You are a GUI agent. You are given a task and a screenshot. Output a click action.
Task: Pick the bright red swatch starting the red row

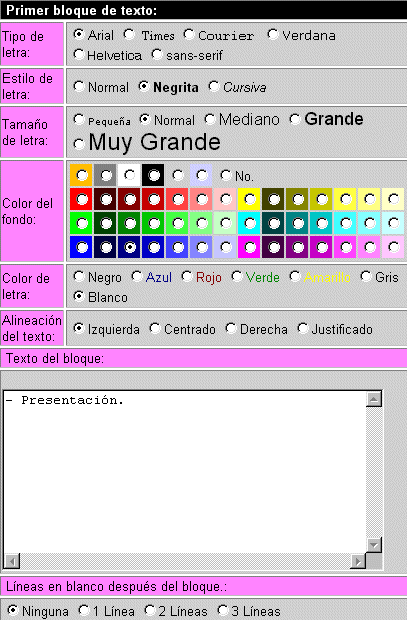click(81, 199)
